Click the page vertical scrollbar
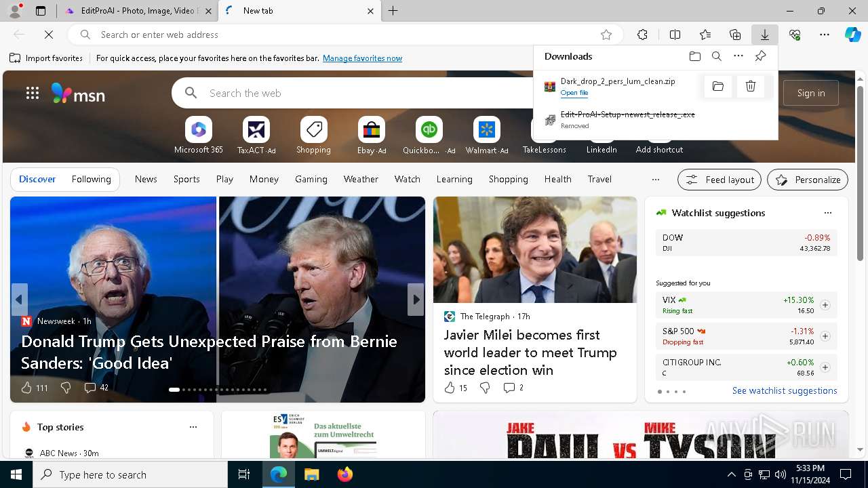The height and width of the screenshot is (488, 868). pyautogui.click(x=860, y=173)
